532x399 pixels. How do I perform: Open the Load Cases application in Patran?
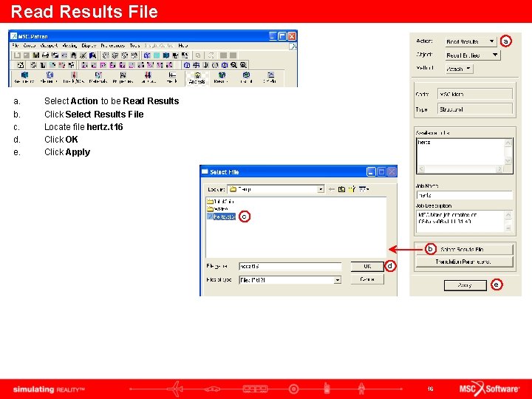(148, 78)
